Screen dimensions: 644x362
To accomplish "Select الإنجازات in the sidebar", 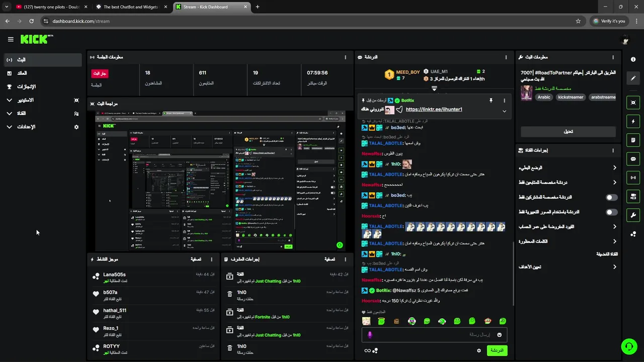I will [x=43, y=86].
